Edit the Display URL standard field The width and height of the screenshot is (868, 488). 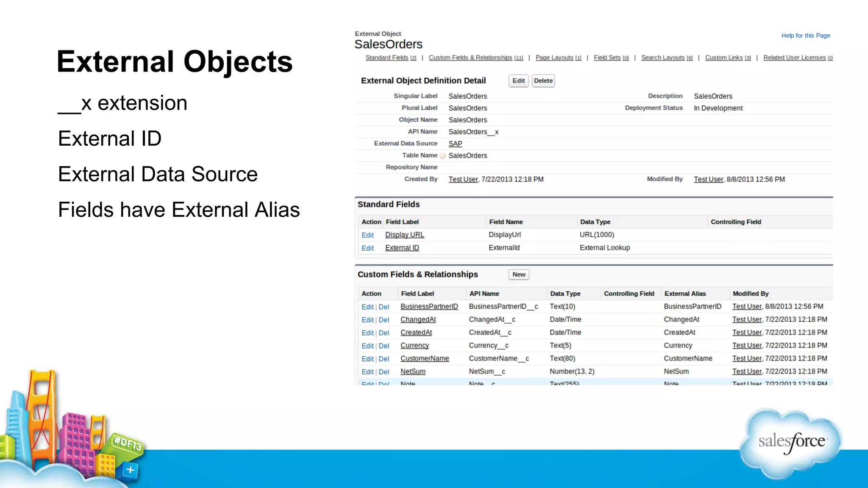[x=367, y=235]
